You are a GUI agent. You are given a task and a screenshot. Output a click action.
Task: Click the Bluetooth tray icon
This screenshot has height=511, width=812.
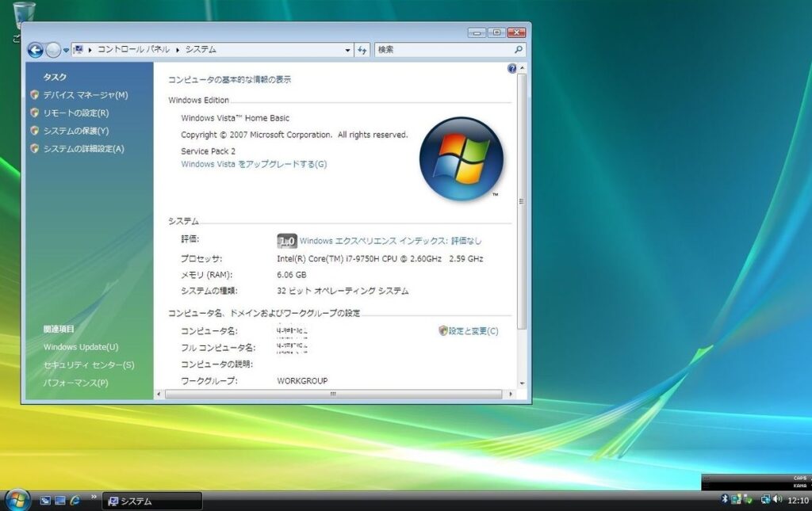click(725, 499)
